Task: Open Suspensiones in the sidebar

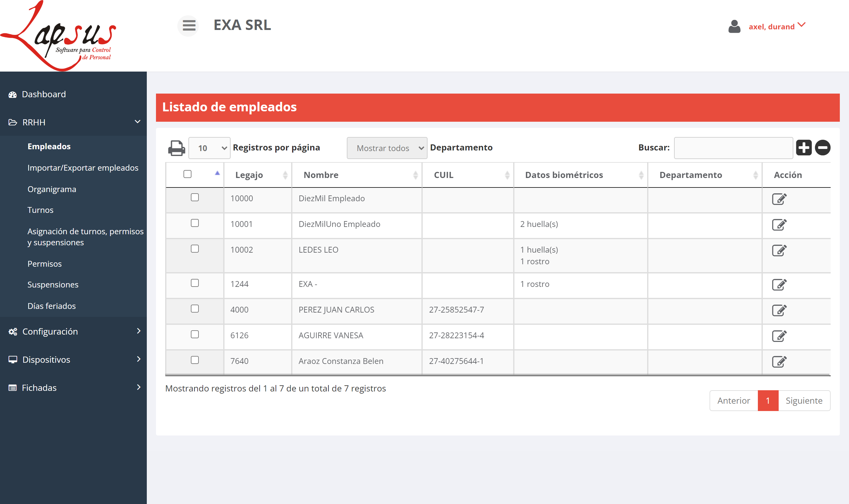Action: [x=53, y=285]
